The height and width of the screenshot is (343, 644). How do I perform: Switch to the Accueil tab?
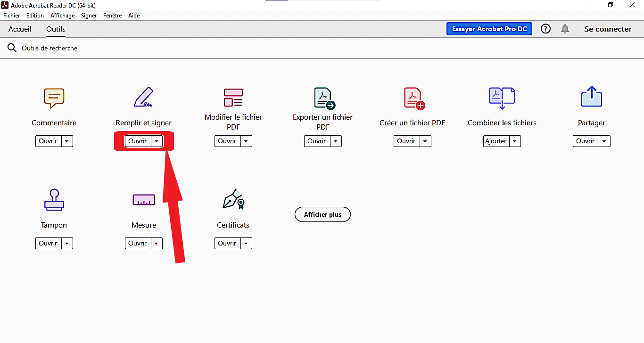pyautogui.click(x=20, y=29)
